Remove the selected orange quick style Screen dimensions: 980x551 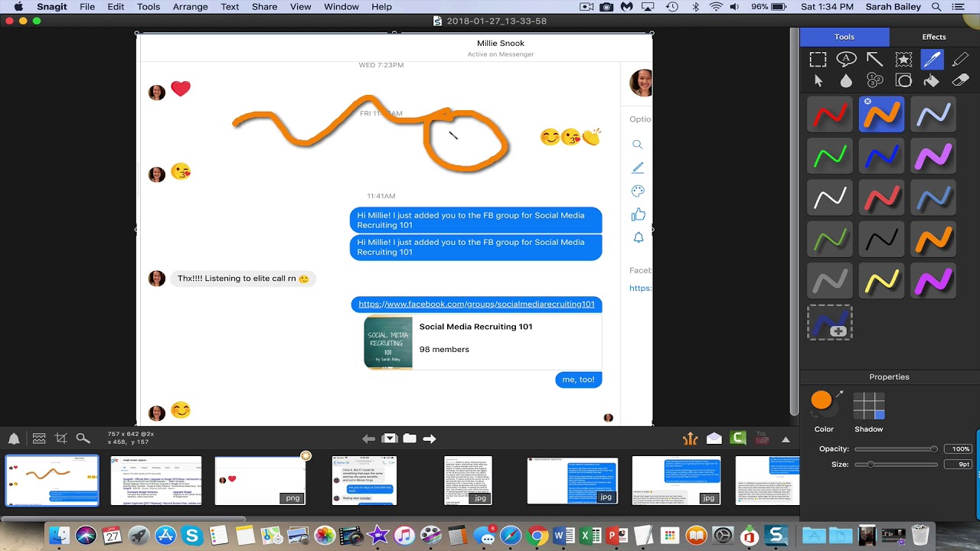(867, 101)
